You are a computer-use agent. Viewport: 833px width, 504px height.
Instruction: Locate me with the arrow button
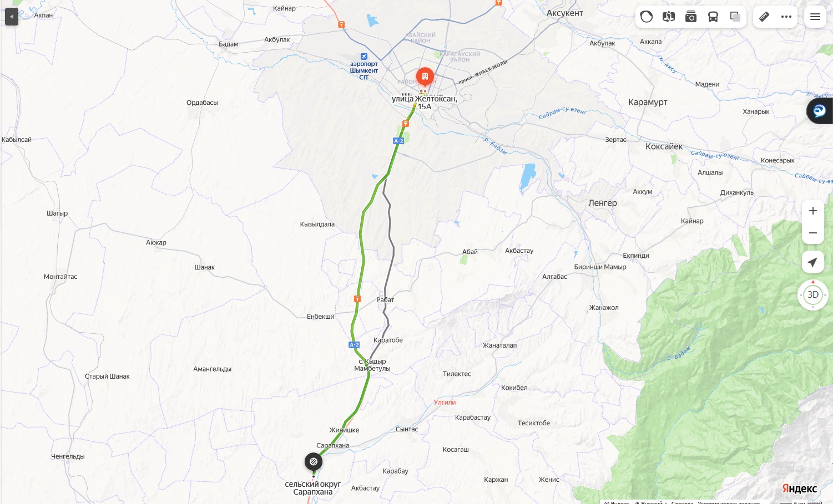tap(813, 262)
